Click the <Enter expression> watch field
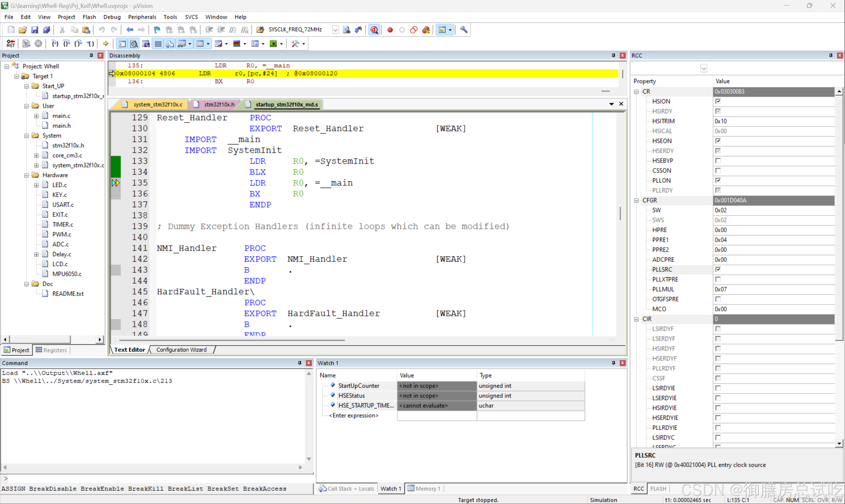Image resolution: width=845 pixels, height=504 pixels. click(353, 415)
